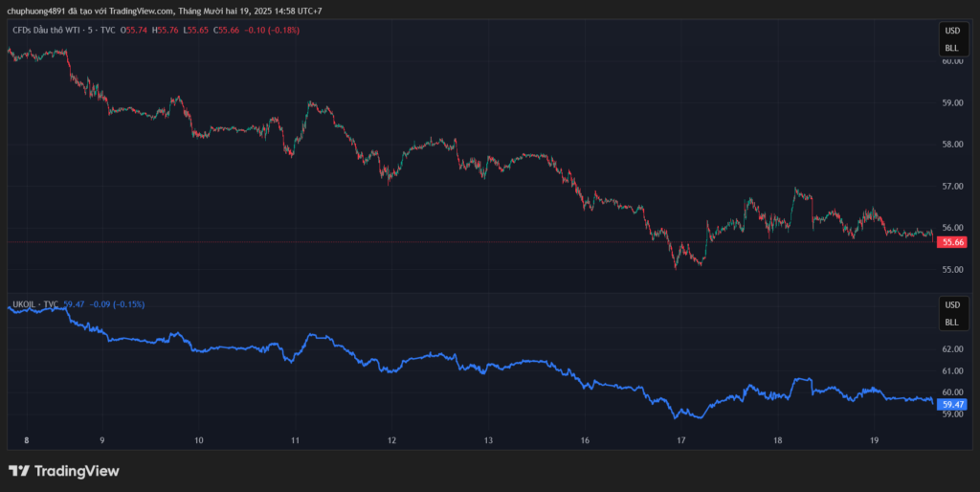The height and width of the screenshot is (492, 980).
Task: Click the 60.00 level on WTI price axis
Action: pyautogui.click(x=951, y=61)
